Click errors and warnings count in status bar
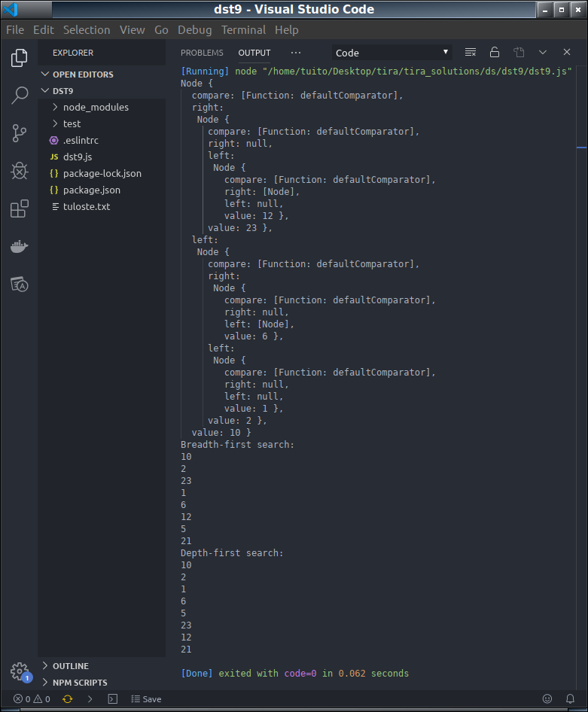This screenshot has height=712, width=588. (32, 699)
